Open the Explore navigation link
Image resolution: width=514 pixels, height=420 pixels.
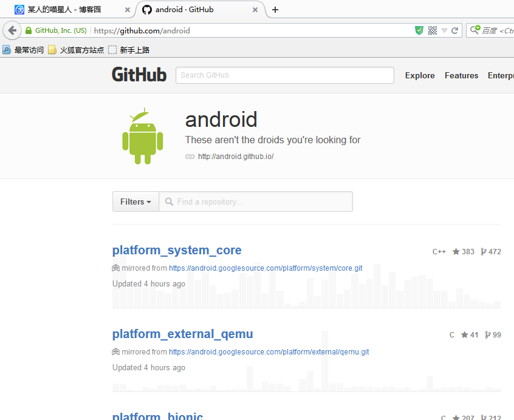[420, 75]
